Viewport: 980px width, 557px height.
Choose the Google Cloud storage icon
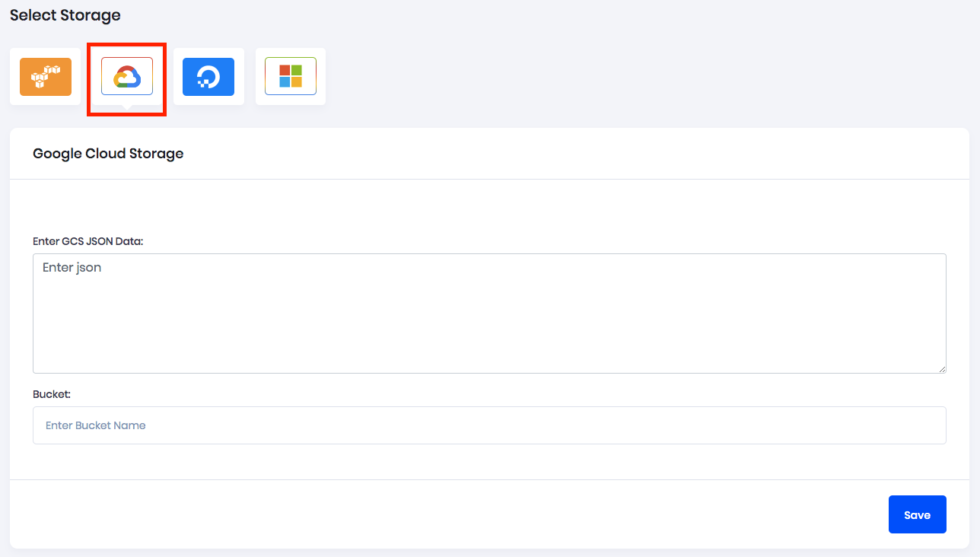(x=127, y=76)
